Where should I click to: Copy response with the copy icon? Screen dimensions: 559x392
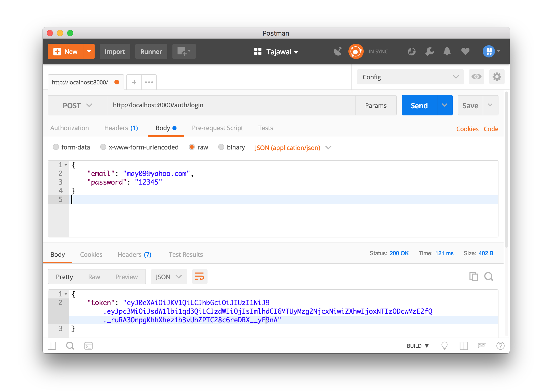[x=474, y=277]
